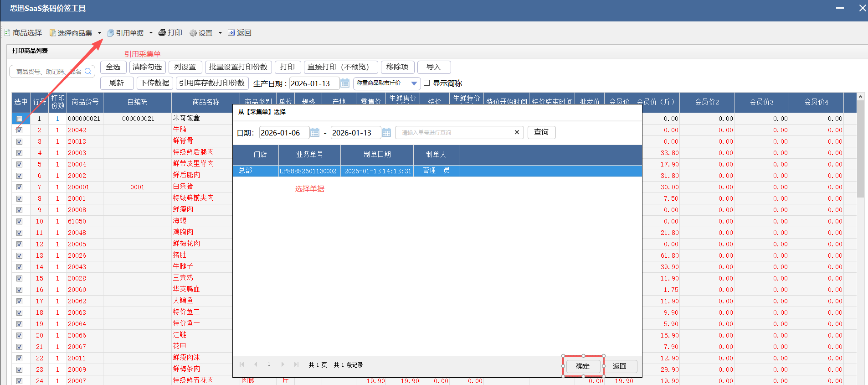868x385 pixels.
Task: Clear the order number search field
Action: click(x=517, y=132)
